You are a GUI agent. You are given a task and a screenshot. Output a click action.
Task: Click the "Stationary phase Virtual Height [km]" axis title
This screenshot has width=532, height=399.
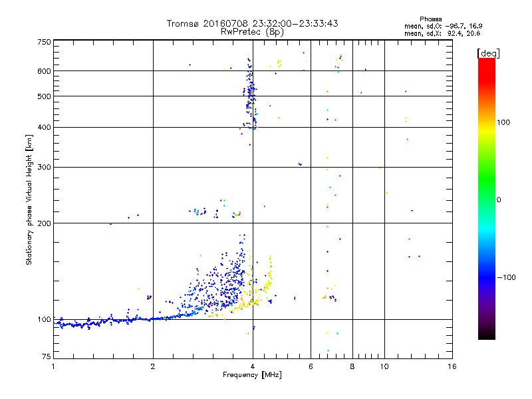pyautogui.click(x=29, y=200)
